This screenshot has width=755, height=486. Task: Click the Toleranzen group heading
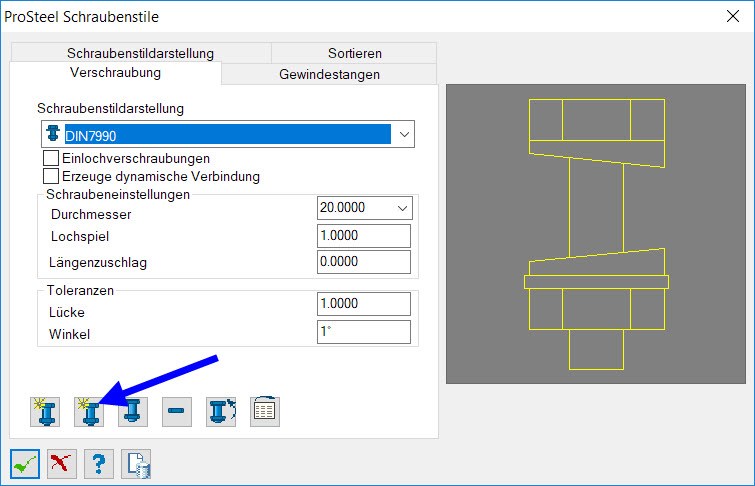click(x=80, y=290)
